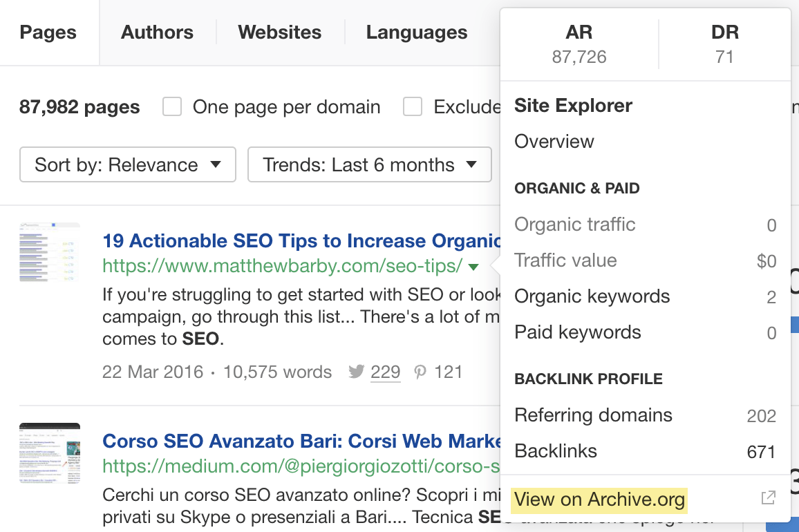Click the external link icon beside Archive.org
Screen dimensions: 799x532
pyautogui.click(x=768, y=497)
